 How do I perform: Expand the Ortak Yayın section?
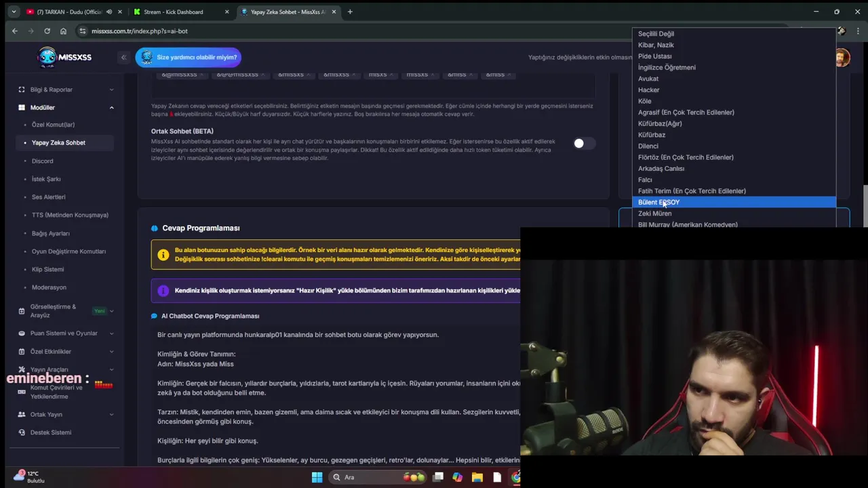pos(111,414)
